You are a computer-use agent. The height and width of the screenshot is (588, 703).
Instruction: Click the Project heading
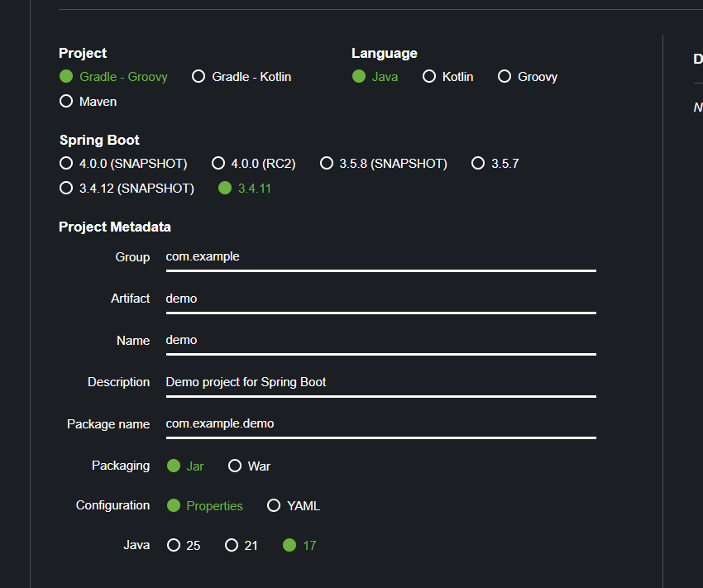click(83, 53)
